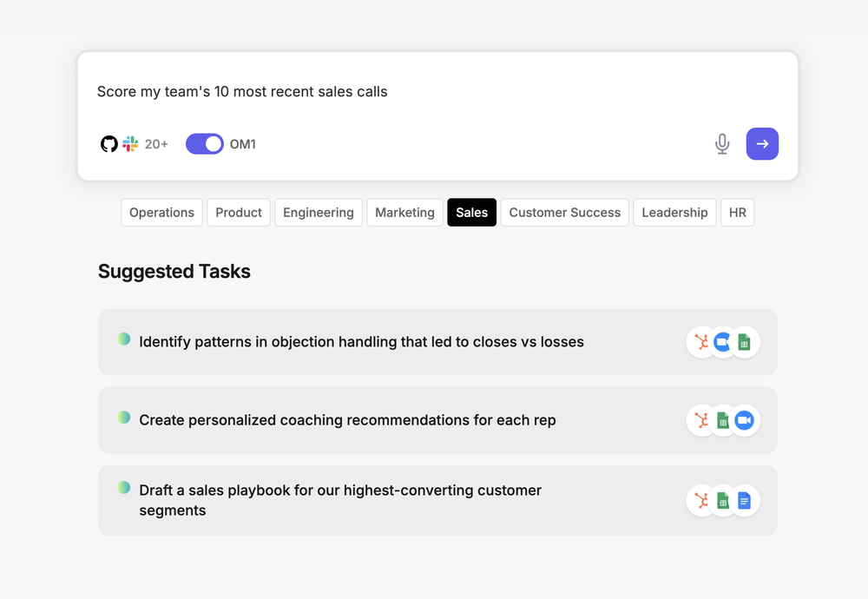Open the Google Docs icon on the playbook task
The height and width of the screenshot is (599, 868).
pyautogui.click(x=744, y=501)
